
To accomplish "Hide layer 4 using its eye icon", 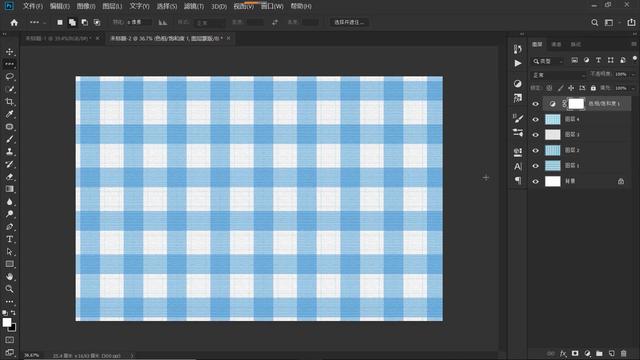I will pyautogui.click(x=536, y=119).
